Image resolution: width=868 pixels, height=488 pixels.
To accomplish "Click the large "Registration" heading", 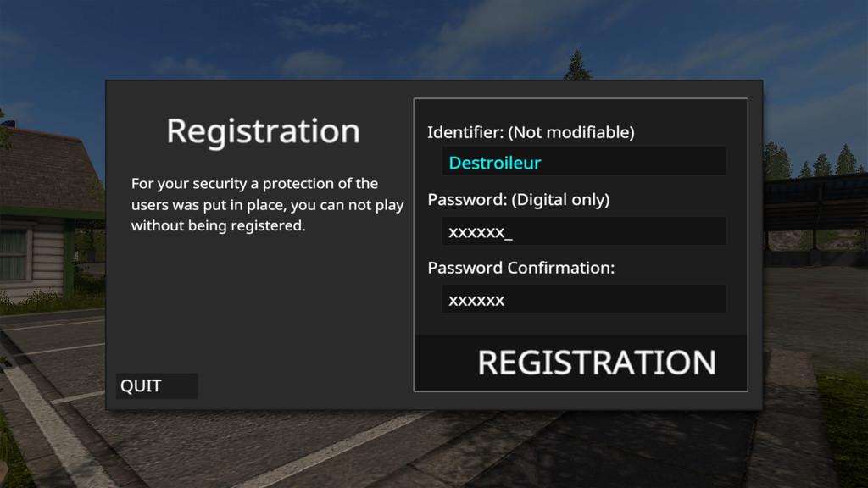I will click(263, 131).
